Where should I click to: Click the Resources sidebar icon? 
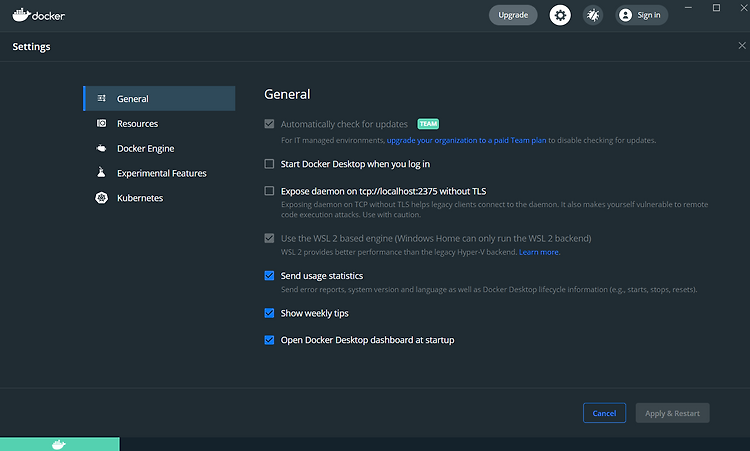pyautogui.click(x=101, y=123)
